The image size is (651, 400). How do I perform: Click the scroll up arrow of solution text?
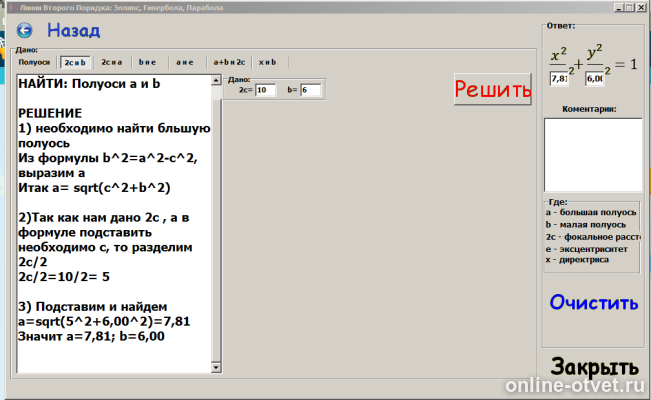(216, 80)
